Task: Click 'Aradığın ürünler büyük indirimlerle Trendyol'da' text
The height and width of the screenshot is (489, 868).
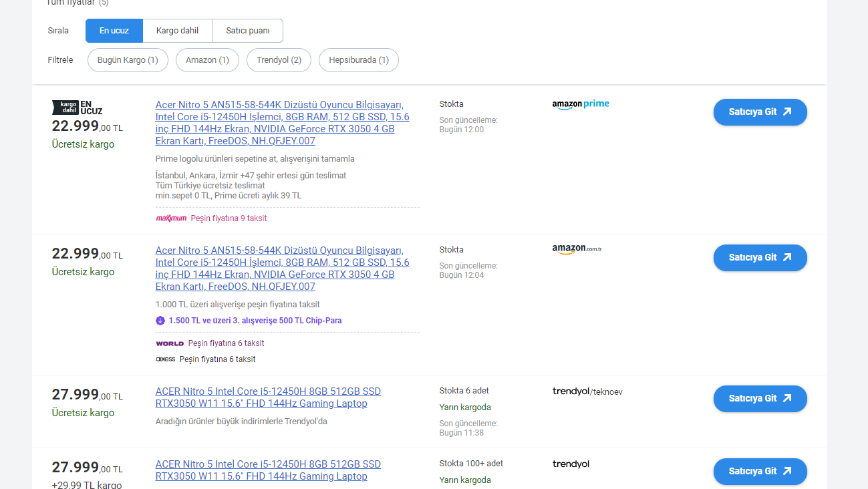Action: (x=241, y=422)
